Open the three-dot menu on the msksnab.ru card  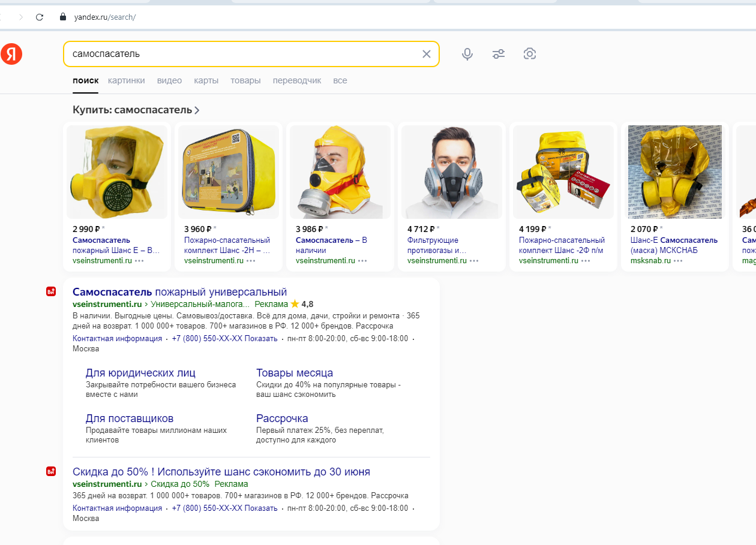(x=678, y=261)
